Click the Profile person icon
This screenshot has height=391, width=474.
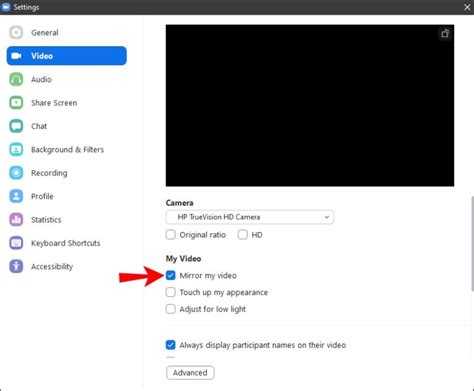pyautogui.click(x=16, y=196)
